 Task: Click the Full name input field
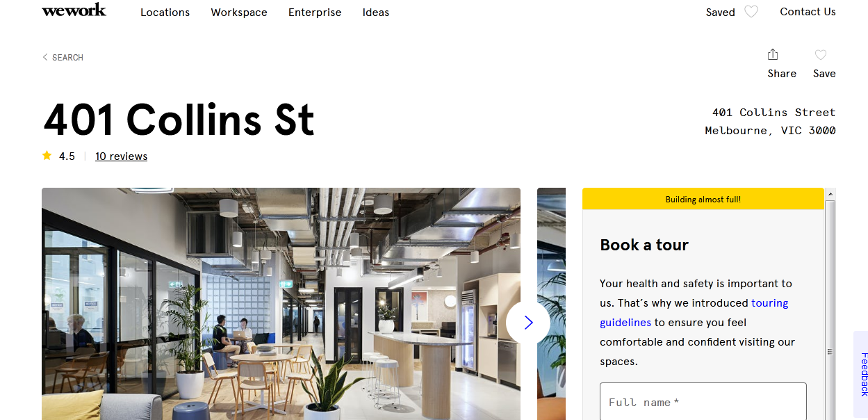(x=703, y=402)
